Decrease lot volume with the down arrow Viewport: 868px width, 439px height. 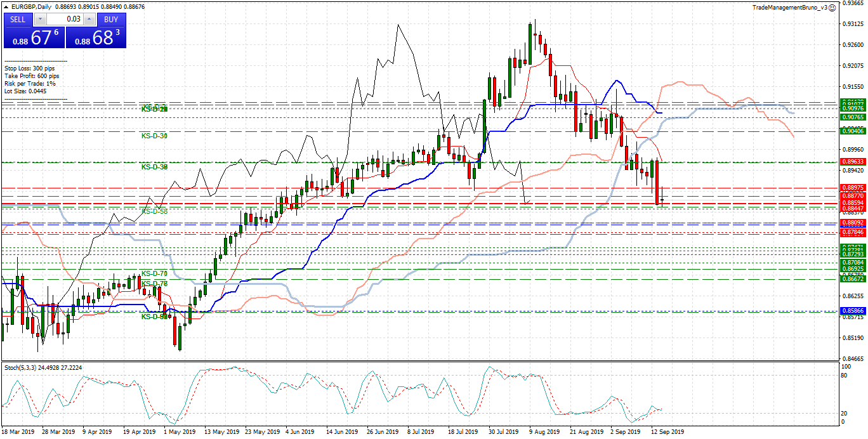coord(41,19)
